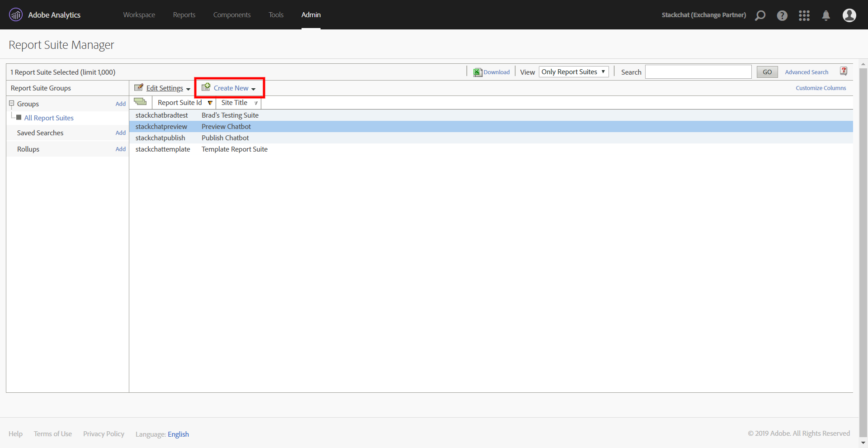Click the Create New icon
The height and width of the screenshot is (448, 868).
click(x=206, y=87)
